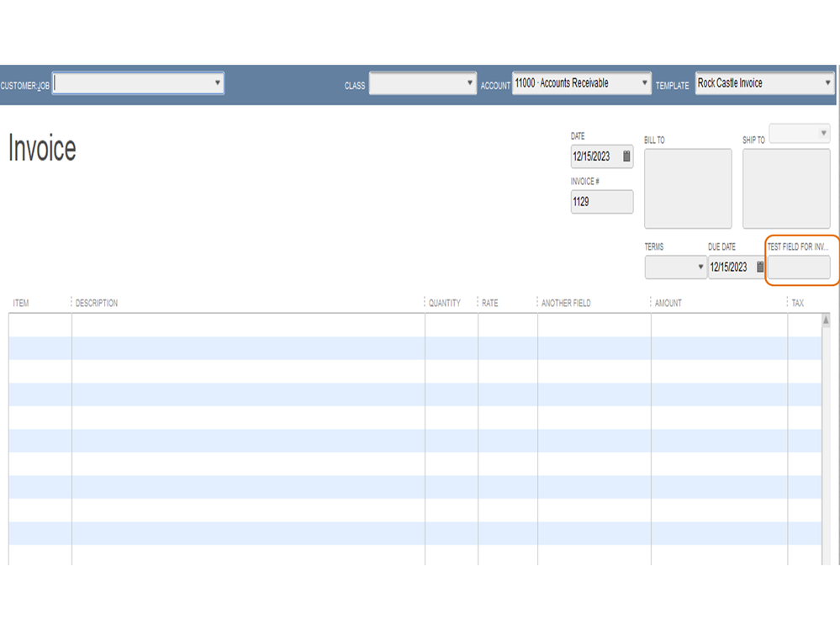Click the Quantity column header

[445, 303]
